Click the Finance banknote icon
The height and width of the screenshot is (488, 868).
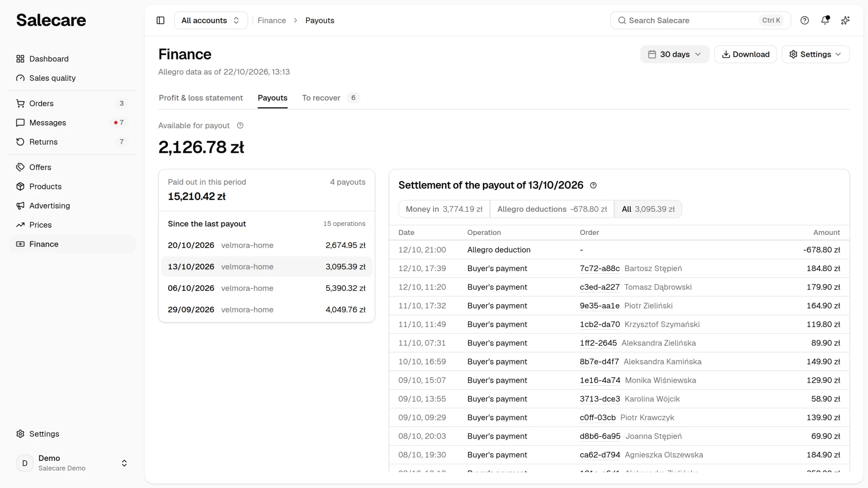click(x=20, y=244)
